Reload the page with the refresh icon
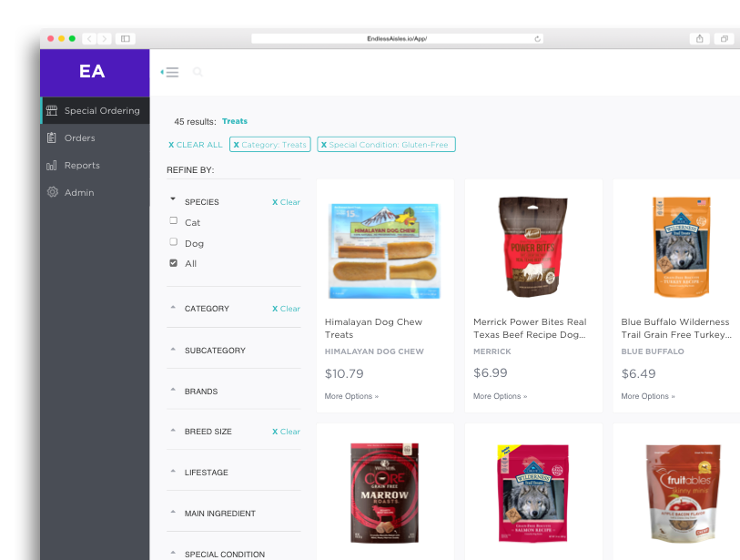This screenshot has width=740, height=560. [537, 39]
